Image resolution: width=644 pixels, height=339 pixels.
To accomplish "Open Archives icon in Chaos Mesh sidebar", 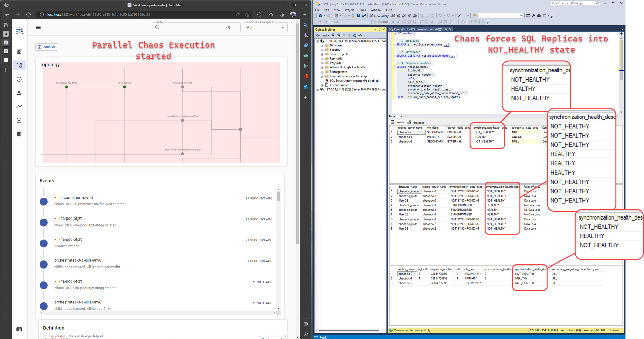I will coord(19,120).
